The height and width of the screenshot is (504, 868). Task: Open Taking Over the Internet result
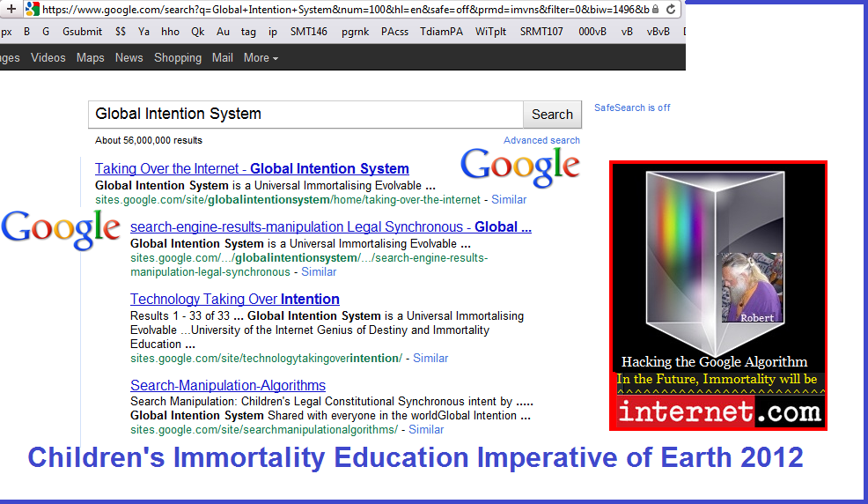click(x=252, y=168)
